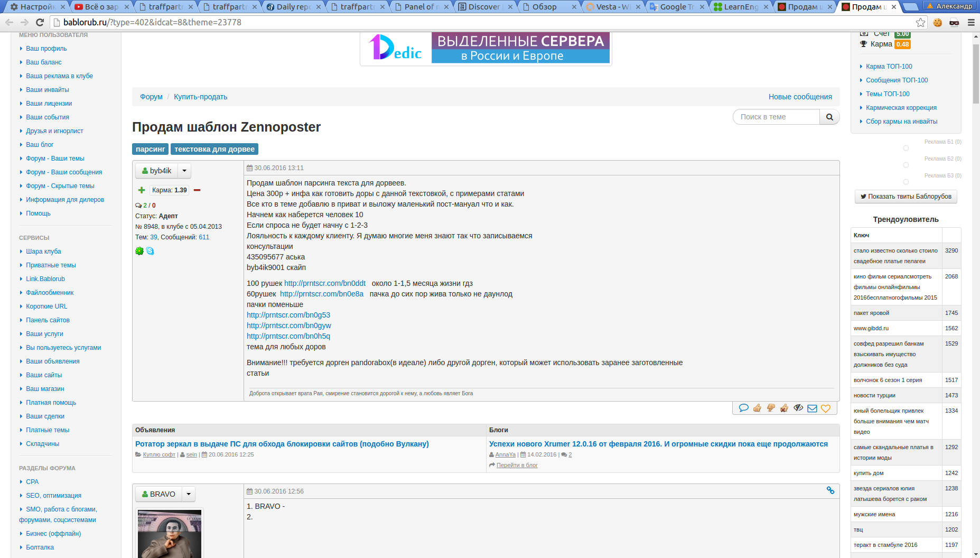Click byb4ik's Skype icon
This screenshot has width=980, height=558.
pos(150,251)
